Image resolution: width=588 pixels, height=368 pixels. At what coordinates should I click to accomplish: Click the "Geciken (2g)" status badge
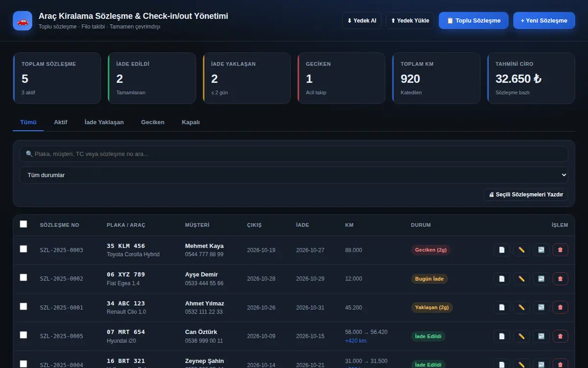431,250
